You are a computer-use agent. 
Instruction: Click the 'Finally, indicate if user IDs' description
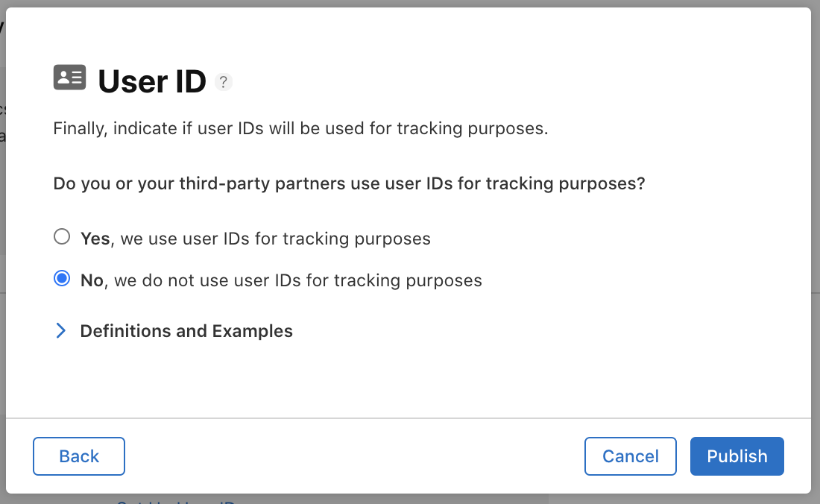(300, 129)
